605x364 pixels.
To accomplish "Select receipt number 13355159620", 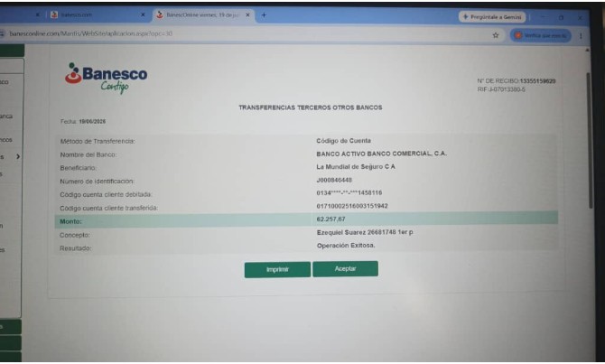I will coord(537,81).
